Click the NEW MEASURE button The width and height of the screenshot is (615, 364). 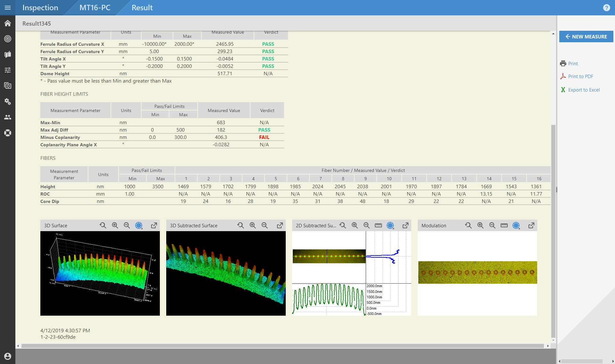pyautogui.click(x=586, y=36)
